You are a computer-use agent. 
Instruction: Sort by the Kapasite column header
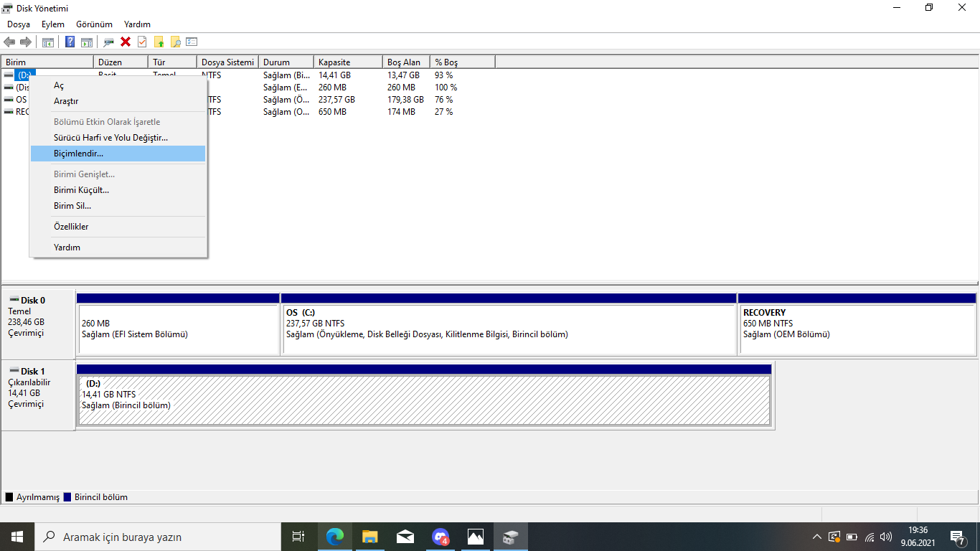coord(348,62)
